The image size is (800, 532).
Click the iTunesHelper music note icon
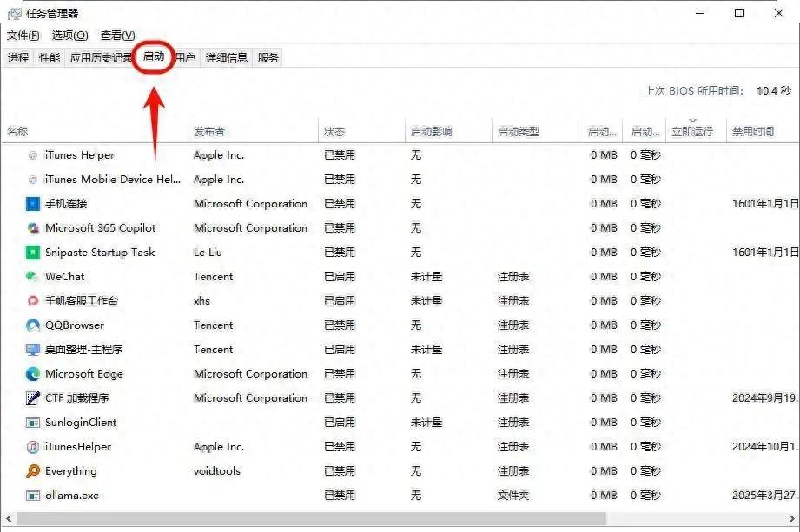pyautogui.click(x=33, y=447)
